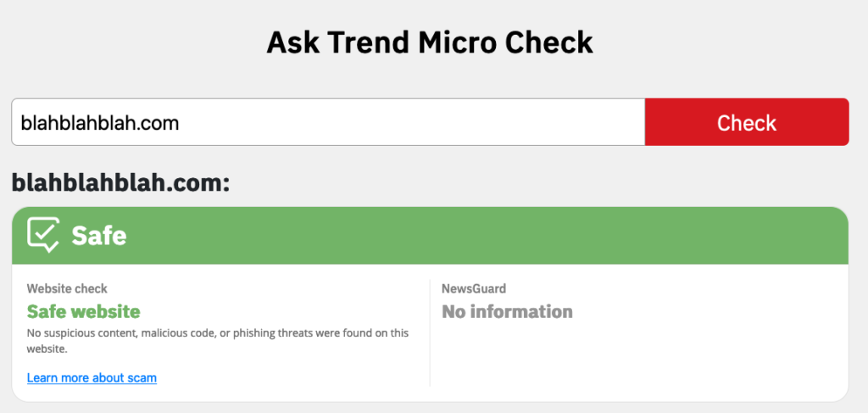
Task: Click empty green banner area right of Safe
Action: coord(487,236)
